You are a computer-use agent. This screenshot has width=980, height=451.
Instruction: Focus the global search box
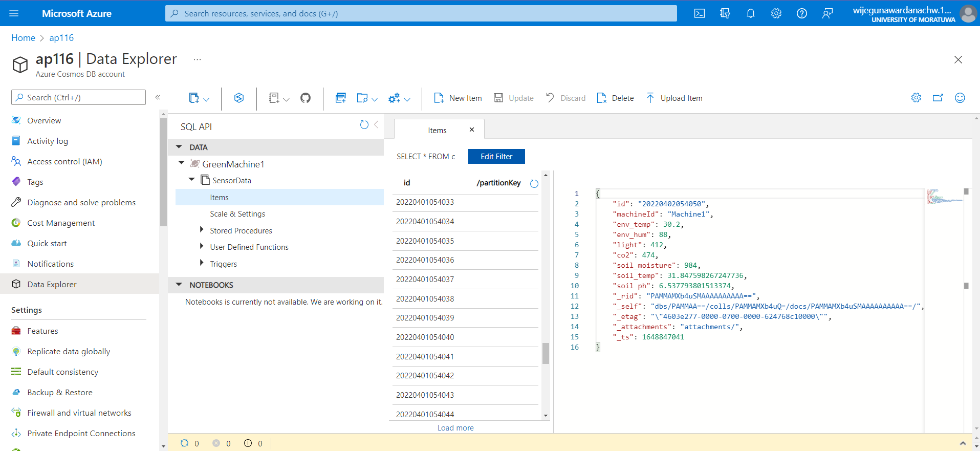click(421, 13)
